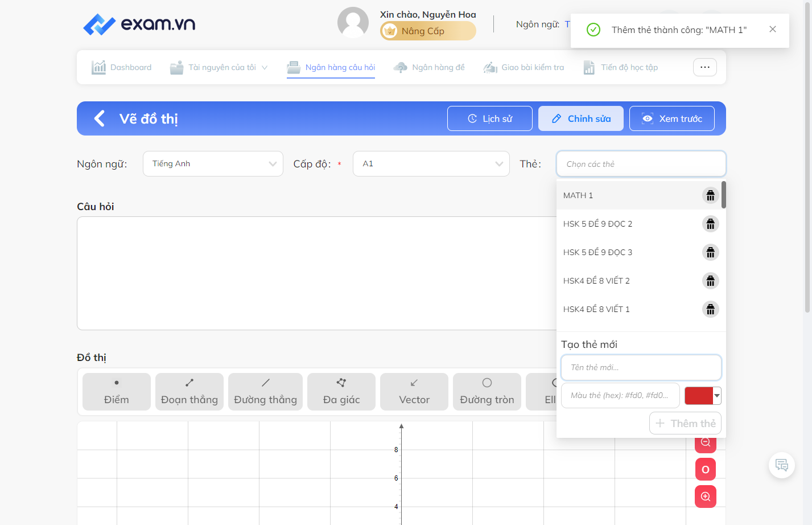Viewport: 812px width, 525px height.
Task: Go to the Dashboard tab
Action: point(122,67)
